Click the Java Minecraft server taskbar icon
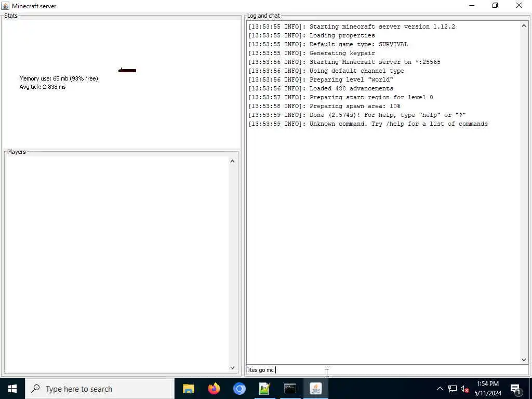The height and width of the screenshot is (399, 532). tap(315, 389)
